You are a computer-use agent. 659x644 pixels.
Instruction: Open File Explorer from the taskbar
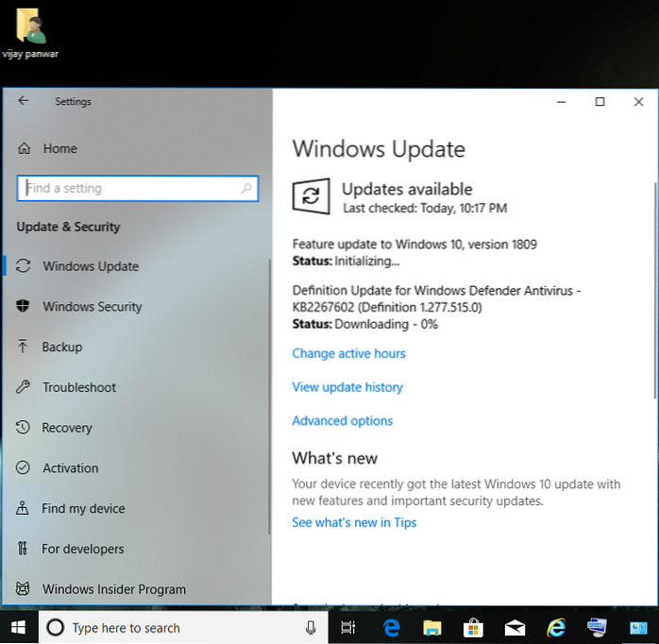pos(431,628)
